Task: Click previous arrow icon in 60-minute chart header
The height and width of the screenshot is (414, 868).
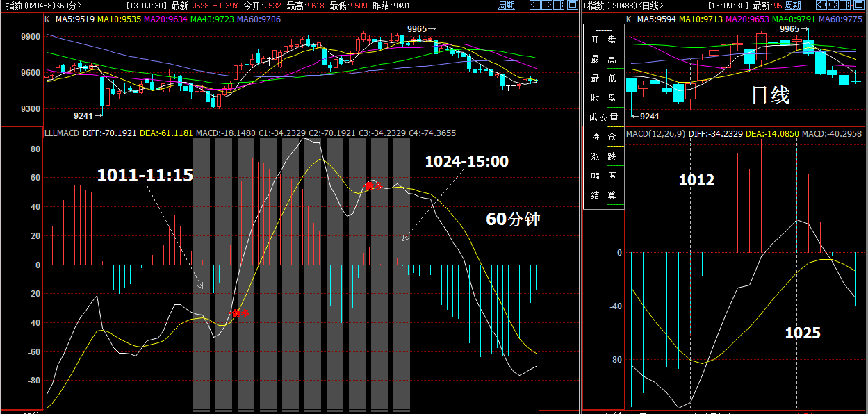Action: [x=535, y=6]
